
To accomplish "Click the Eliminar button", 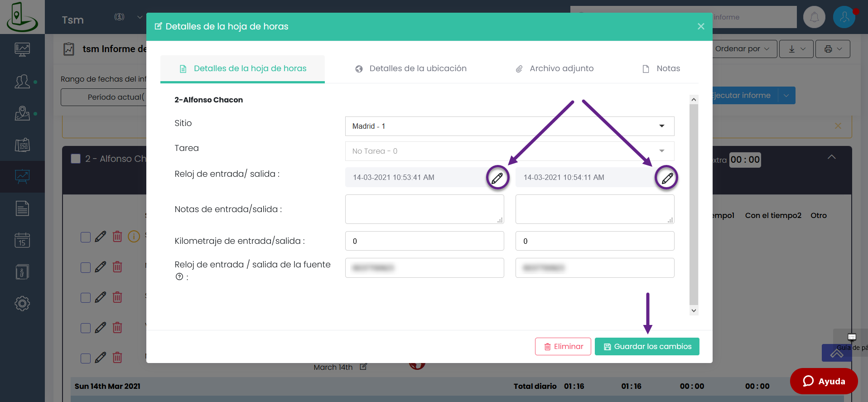I will [563, 347].
